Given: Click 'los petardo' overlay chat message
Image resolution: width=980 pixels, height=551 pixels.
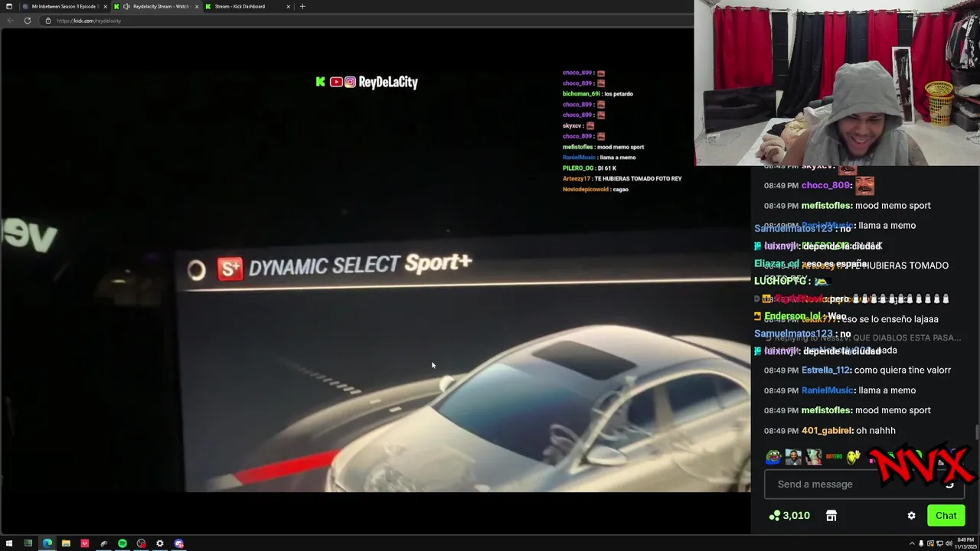Looking at the screenshot, I should (619, 94).
